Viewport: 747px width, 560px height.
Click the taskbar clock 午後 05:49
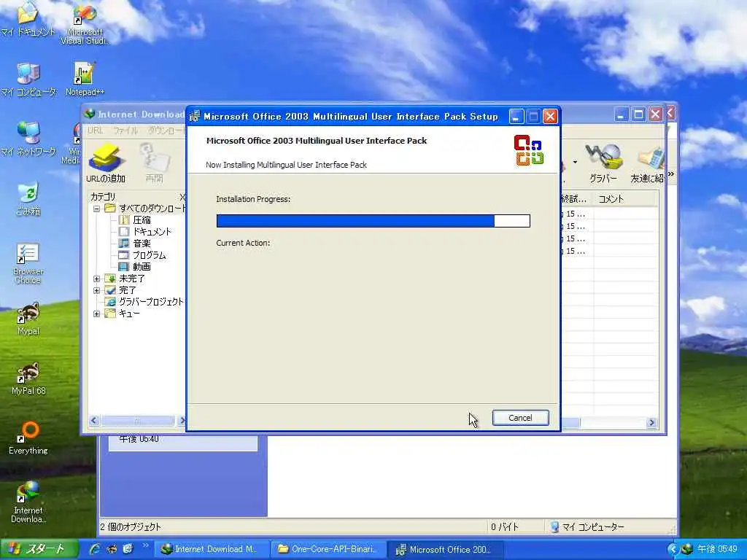(717, 549)
